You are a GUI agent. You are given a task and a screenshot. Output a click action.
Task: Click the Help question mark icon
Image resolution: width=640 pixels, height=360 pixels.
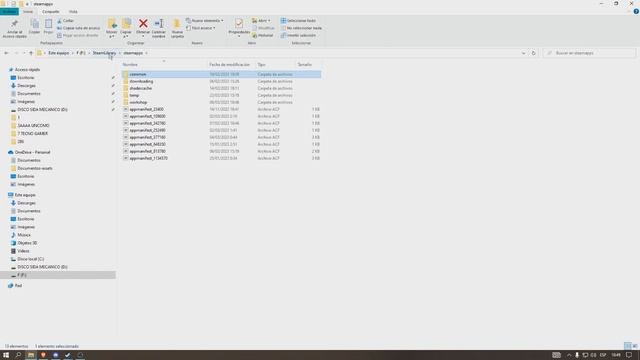[636, 11]
